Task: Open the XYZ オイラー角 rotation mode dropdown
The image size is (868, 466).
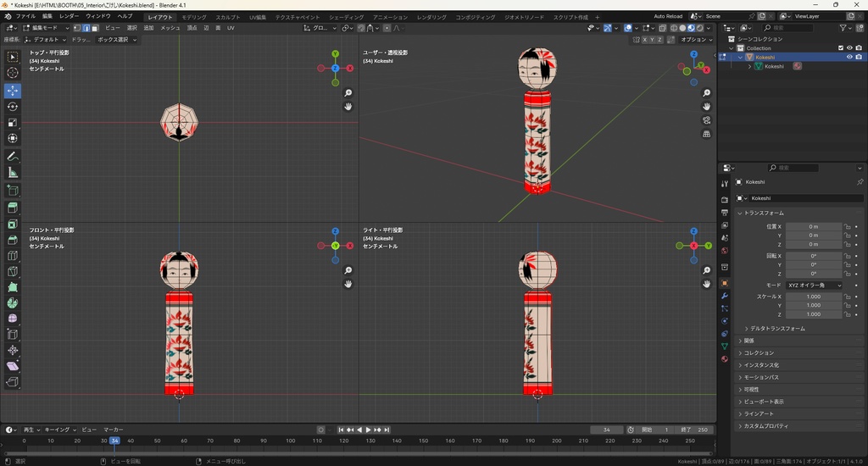Action: [x=814, y=286]
